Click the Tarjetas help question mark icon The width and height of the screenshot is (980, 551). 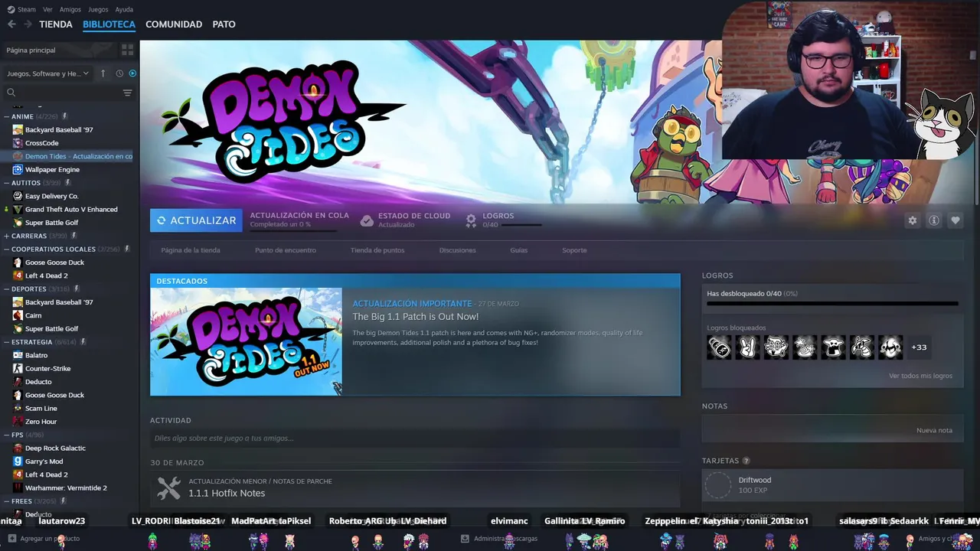pyautogui.click(x=746, y=461)
